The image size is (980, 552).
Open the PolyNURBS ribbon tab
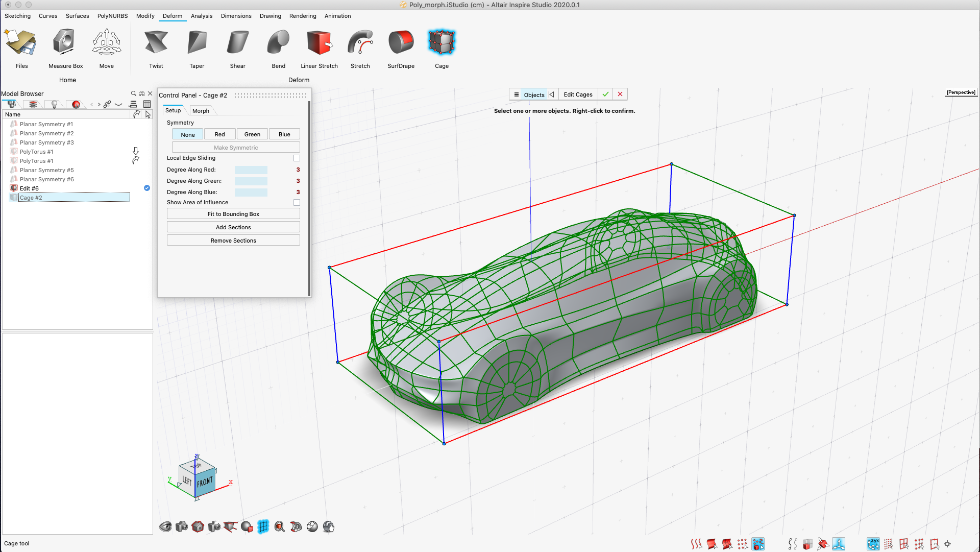[112, 16]
